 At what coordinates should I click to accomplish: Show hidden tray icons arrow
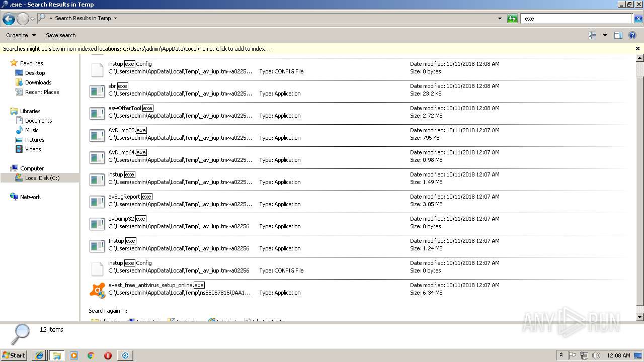561,355
